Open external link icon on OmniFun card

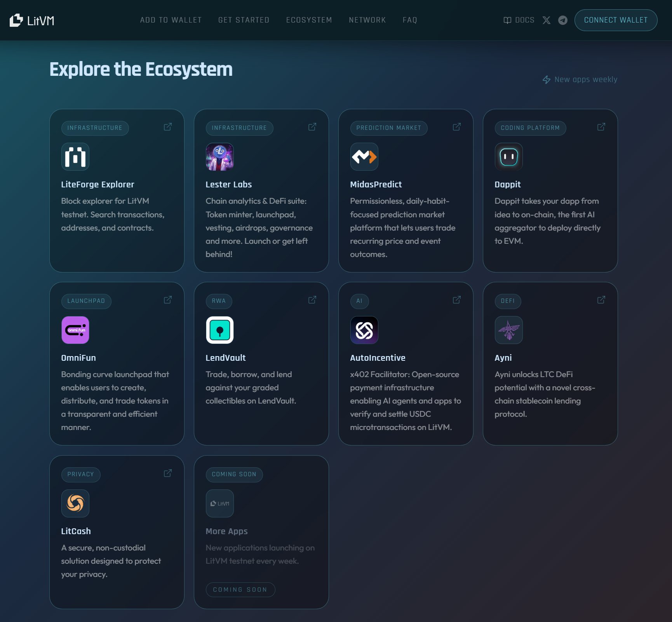[x=168, y=300]
